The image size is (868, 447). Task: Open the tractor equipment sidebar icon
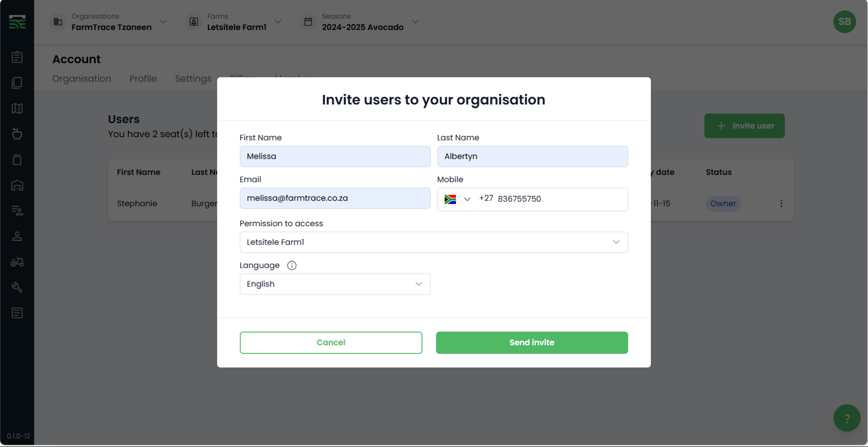coord(17,262)
